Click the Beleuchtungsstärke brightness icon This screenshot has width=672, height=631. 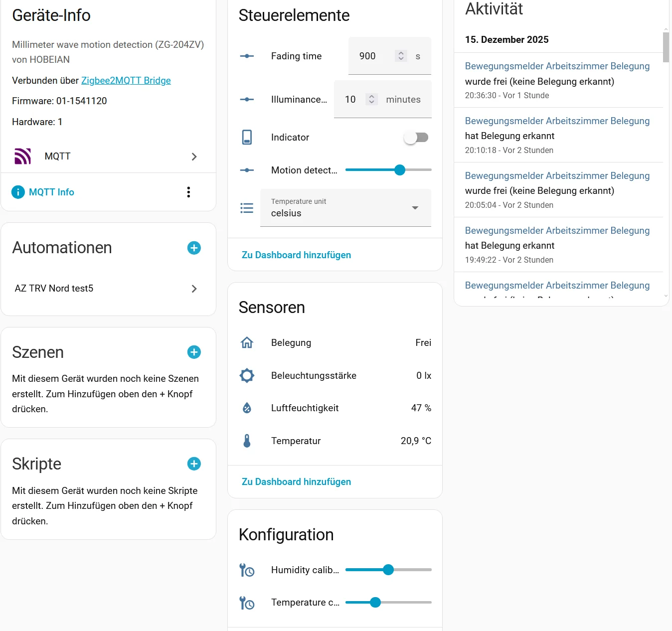[247, 376]
